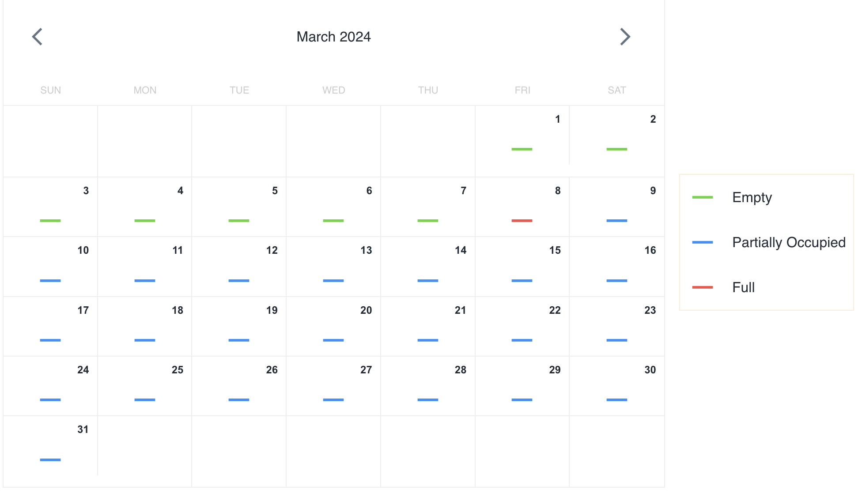Click the Empty legend label
This screenshot has height=504, width=862.
pos(752,197)
